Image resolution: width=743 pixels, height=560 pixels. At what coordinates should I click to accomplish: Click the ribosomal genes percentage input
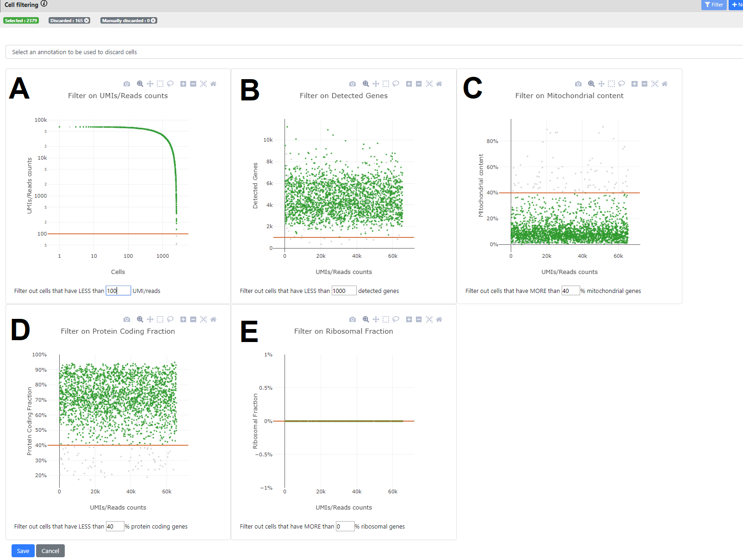[345, 526]
